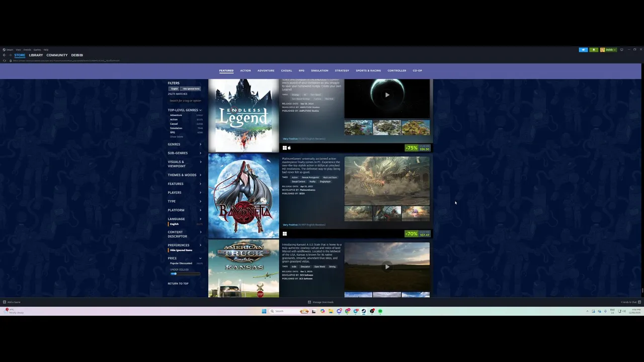644x362 pixels.
Task: Click Add a Game at bottom left
Action: click(x=12, y=302)
